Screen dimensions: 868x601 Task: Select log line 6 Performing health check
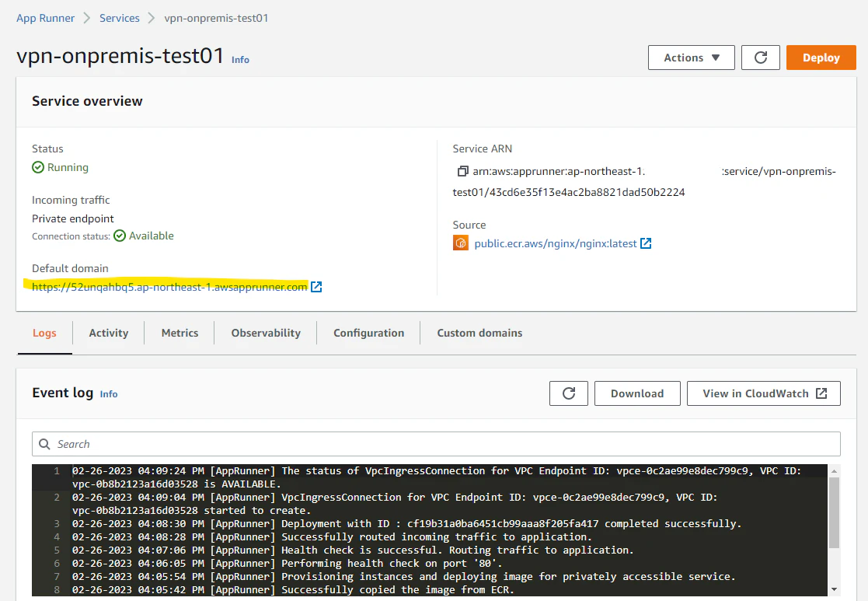click(x=288, y=564)
